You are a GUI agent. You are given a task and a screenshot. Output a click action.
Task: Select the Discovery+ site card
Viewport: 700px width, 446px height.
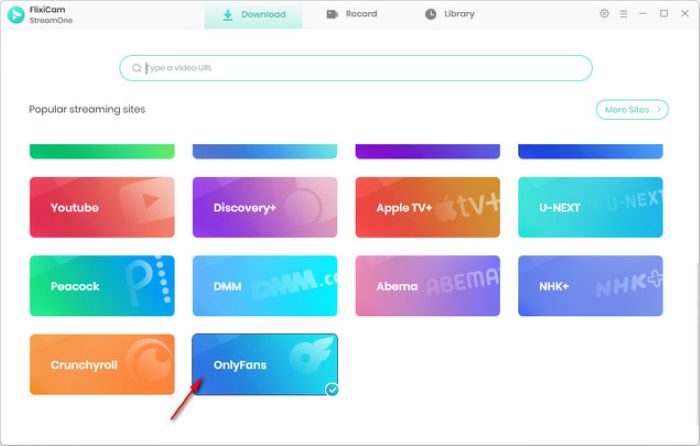point(265,207)
